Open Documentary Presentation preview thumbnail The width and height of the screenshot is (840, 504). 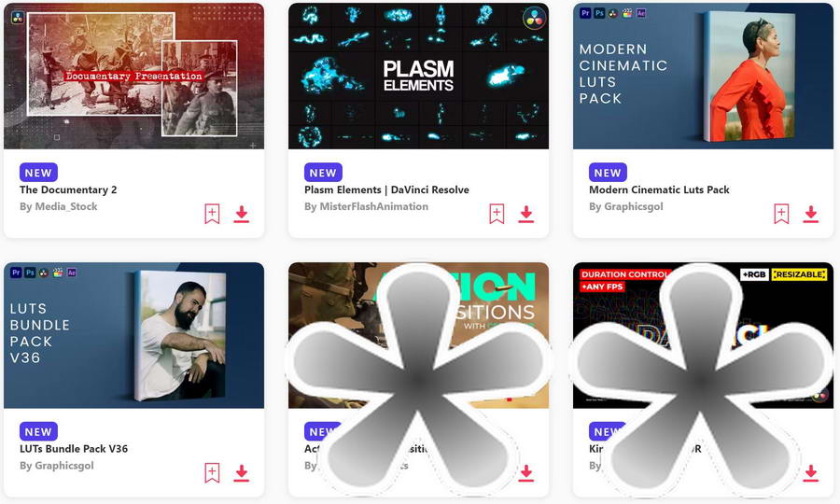(133, 76)
